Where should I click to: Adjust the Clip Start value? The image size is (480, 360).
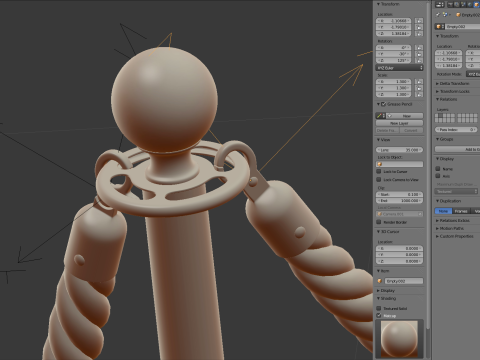coord(400,194)
